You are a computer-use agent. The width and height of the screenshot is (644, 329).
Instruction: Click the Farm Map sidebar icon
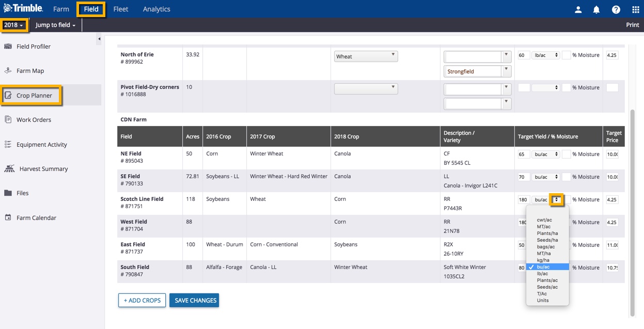click(x=8, y=71)
